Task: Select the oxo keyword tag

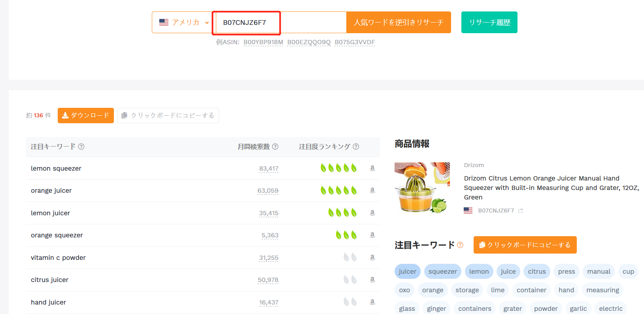Action: [x=404, y=290]
